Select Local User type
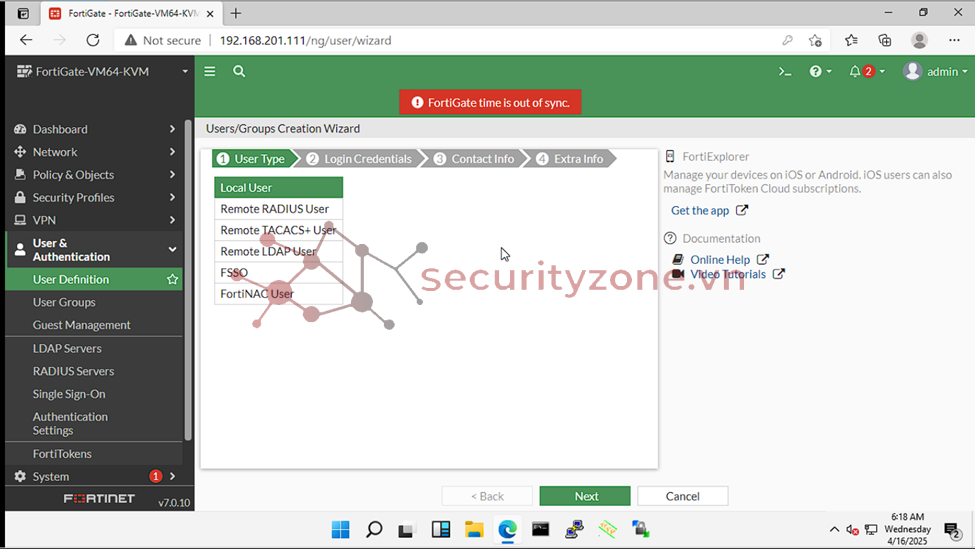Screen dimensions: 975x549 (279, 187)
